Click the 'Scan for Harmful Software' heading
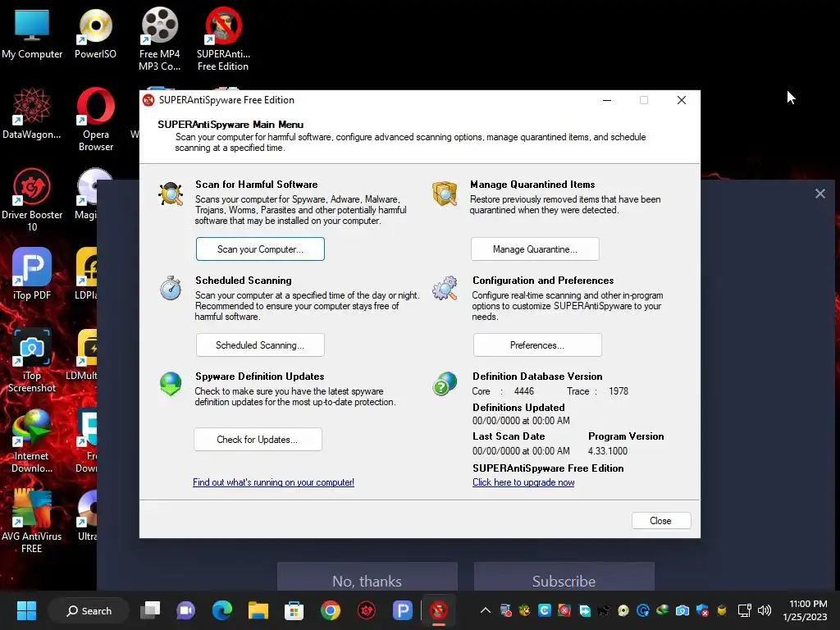This screenshot has width=840, height=630. pos(257,185)
